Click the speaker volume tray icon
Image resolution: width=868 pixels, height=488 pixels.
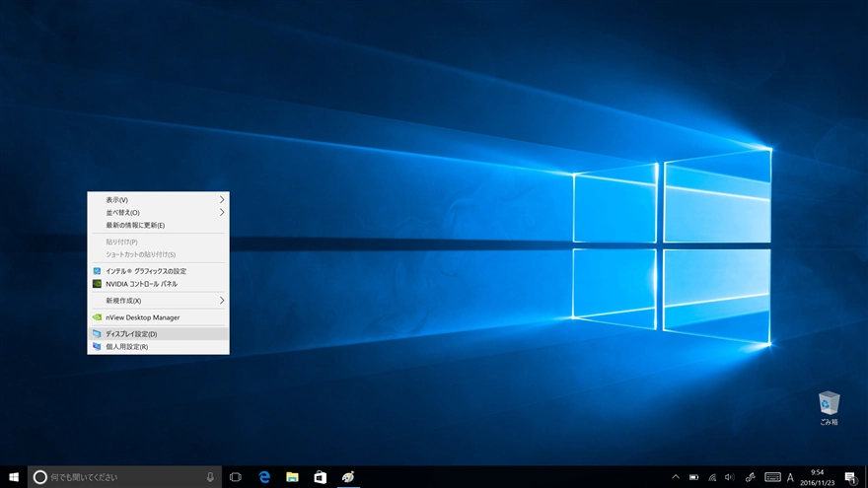pos(729,477)
